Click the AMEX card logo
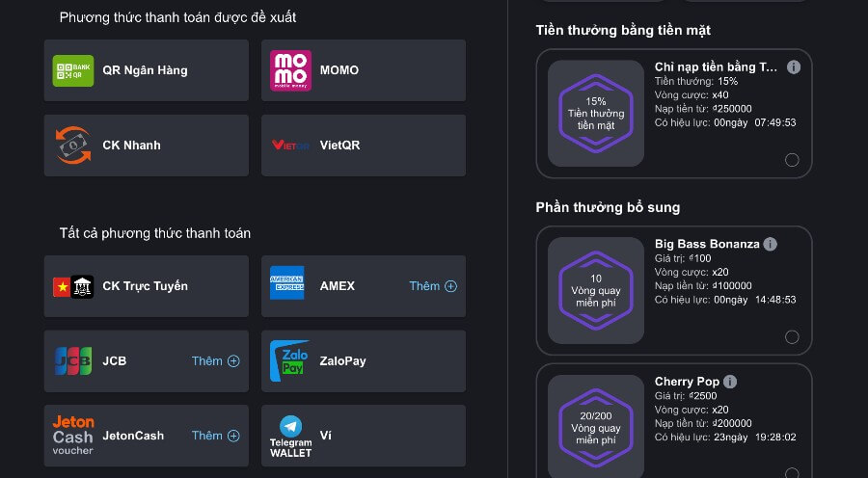The image size is (868, 478). [x=287, y=286]
